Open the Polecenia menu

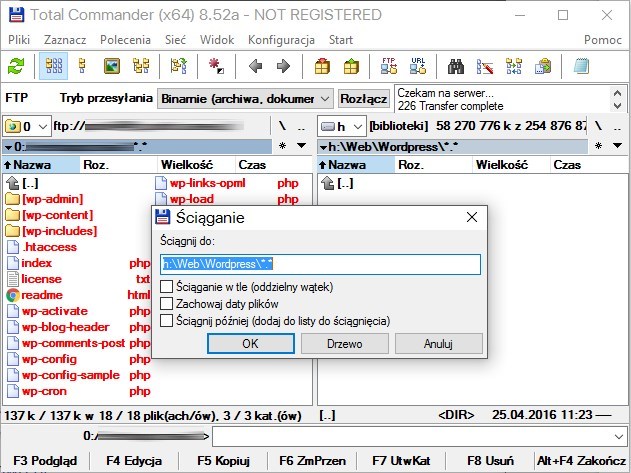point(125,40)
